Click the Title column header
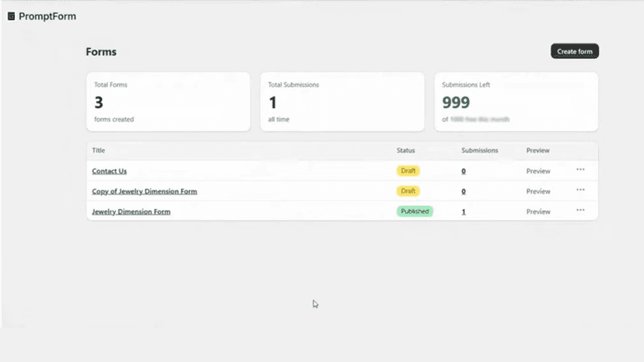644x362 pixels. point(99,150)
